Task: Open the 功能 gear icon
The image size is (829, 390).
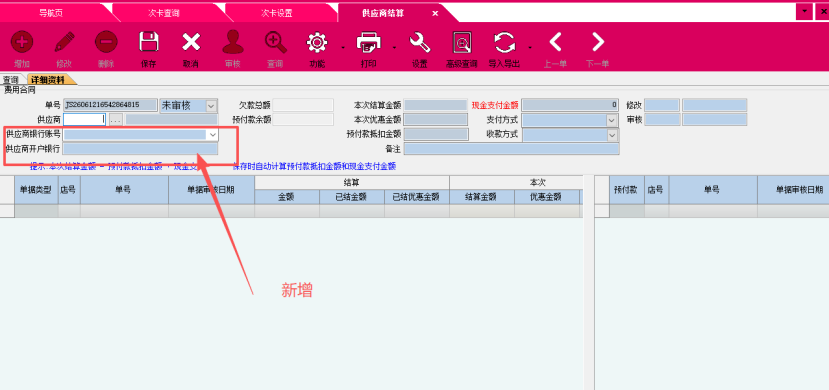Action: coord(317,42)
